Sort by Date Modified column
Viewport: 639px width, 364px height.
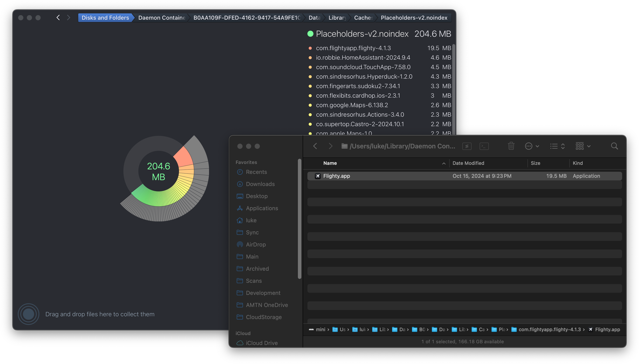pyautogui.click(x=468, y=163)
